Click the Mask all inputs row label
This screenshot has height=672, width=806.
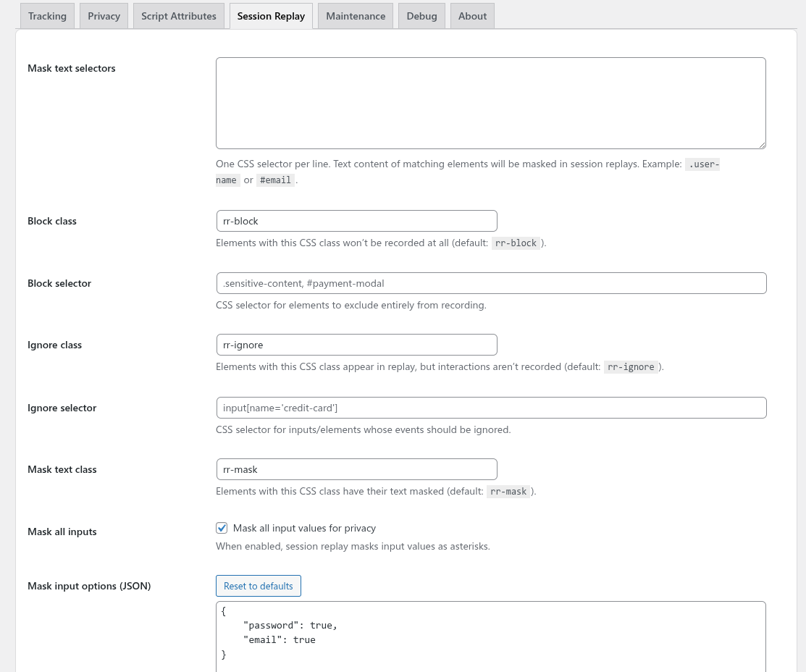[62, 532]
